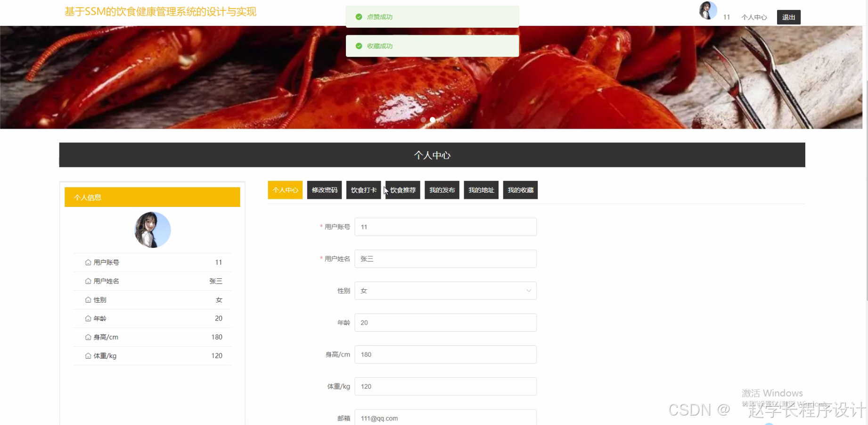Click the 退出 logout button

tap(788, 17)
